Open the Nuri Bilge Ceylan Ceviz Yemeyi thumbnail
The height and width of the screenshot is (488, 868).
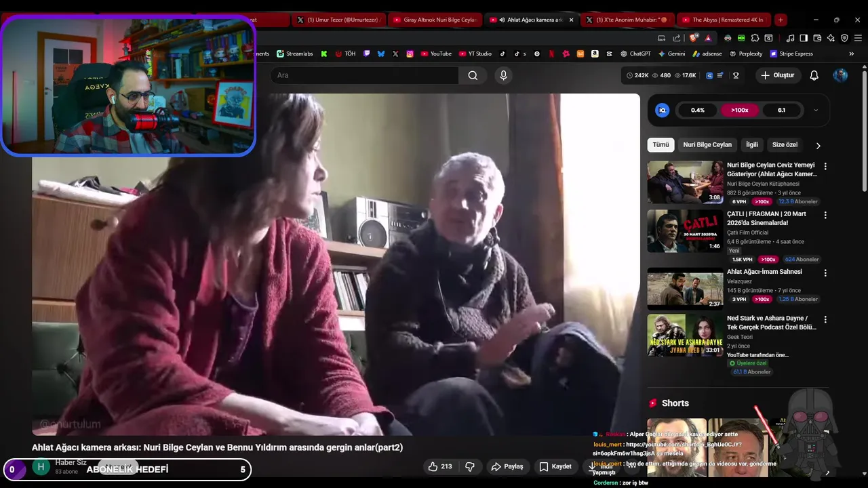(x=685, y=182)
